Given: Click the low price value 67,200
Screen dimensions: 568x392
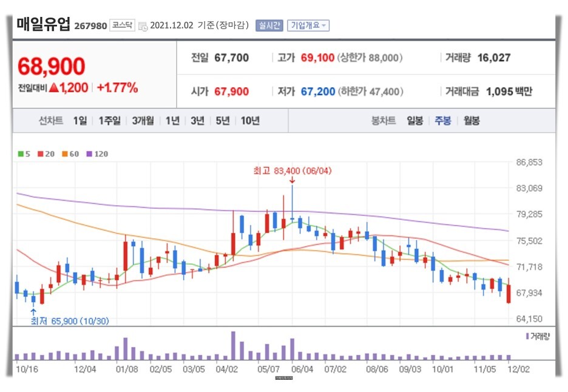Looking at the screenshot, I should [x=318, y=91].
